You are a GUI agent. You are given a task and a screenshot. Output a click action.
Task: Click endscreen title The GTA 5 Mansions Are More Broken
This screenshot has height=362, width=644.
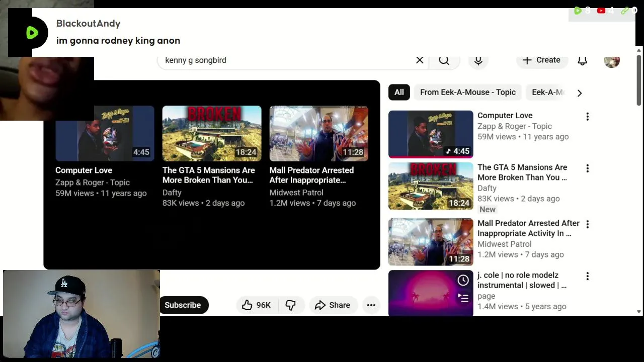209,175
